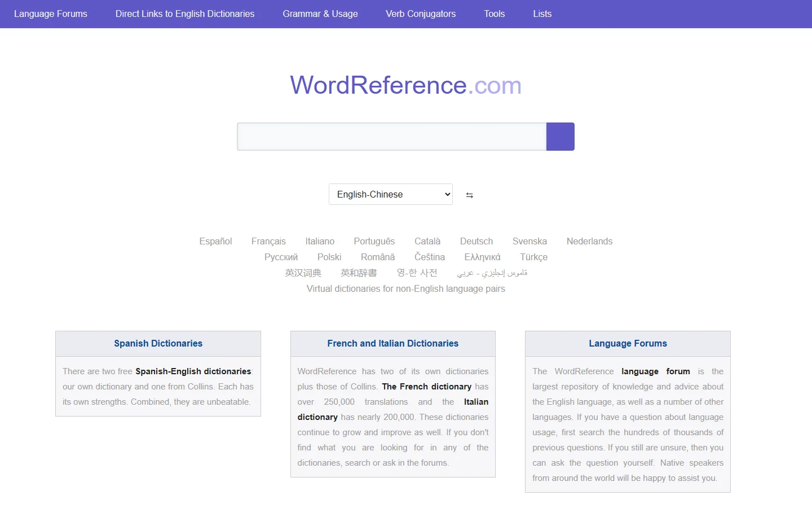Open the French and Italian Dictionaries heading
Screen dimensions: 812x508
(393, 343)
